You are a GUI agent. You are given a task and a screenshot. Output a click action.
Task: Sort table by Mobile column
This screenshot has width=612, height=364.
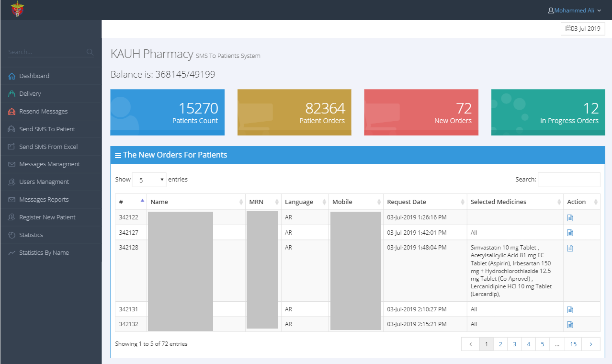pyautogui.click(x=356, y=202)
